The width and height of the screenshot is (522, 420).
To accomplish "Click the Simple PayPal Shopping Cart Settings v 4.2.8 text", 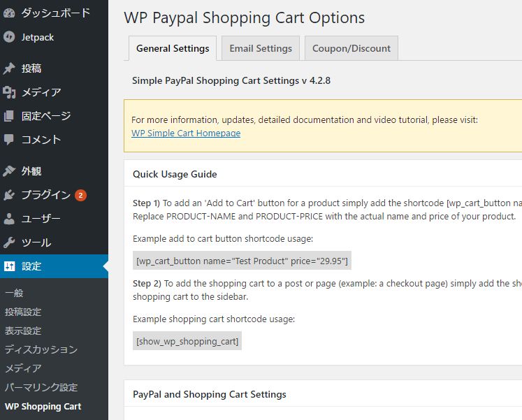I will [x=231, y=80].
